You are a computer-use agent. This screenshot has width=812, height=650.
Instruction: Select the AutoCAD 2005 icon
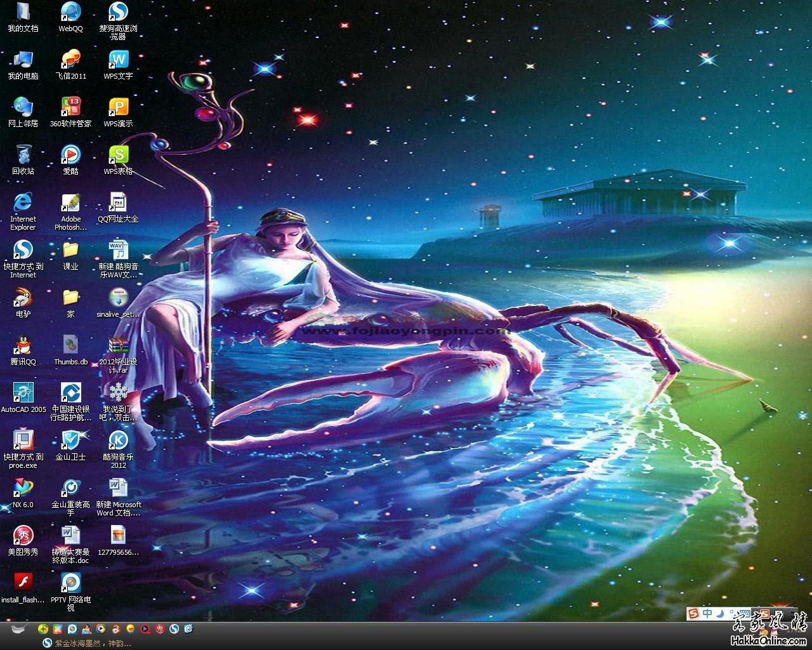click(x=23, y=398)
